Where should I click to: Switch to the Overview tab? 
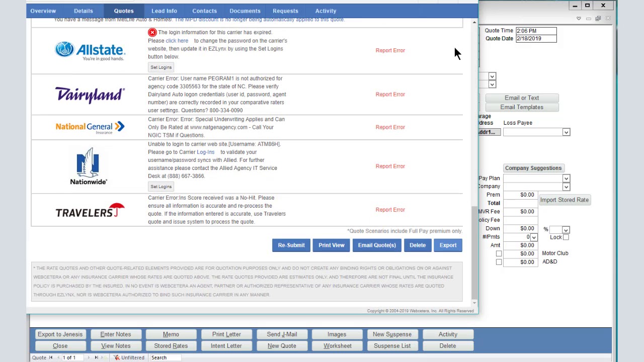point(43,11)
